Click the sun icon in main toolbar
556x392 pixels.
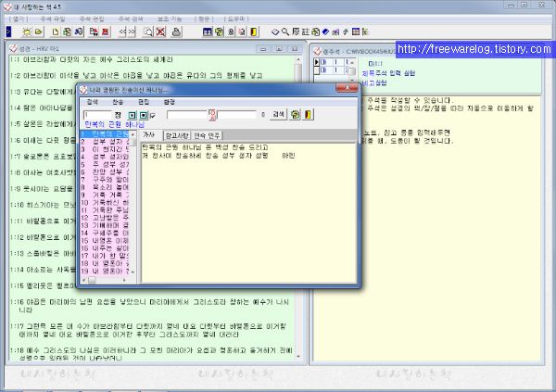tap(27, 32)
